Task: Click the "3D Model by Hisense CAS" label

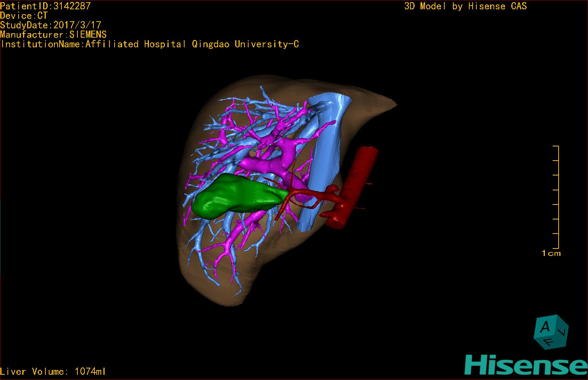Action: [466, 6]
